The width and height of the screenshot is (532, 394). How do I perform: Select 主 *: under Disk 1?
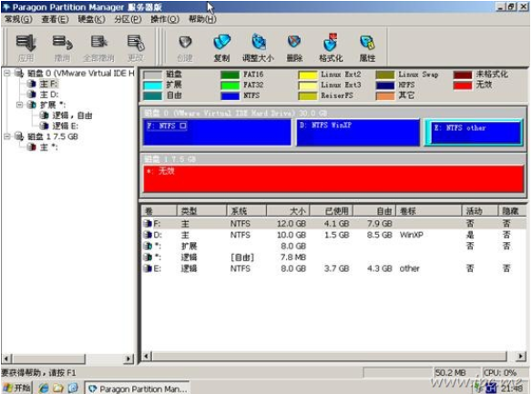[x=49, y=147]
